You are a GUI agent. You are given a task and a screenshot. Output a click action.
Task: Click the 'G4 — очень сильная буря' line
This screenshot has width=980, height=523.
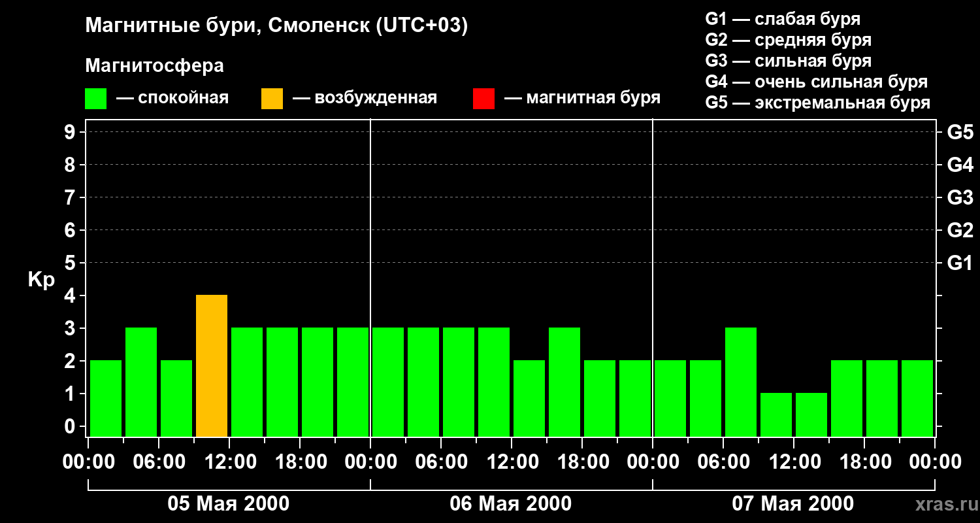pos(817,82)
